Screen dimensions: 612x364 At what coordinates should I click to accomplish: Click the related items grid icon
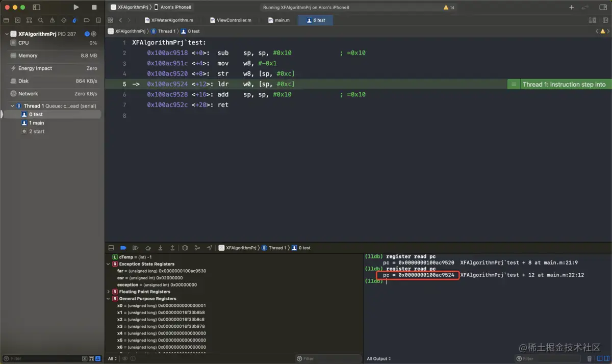[x=110, y=20]
